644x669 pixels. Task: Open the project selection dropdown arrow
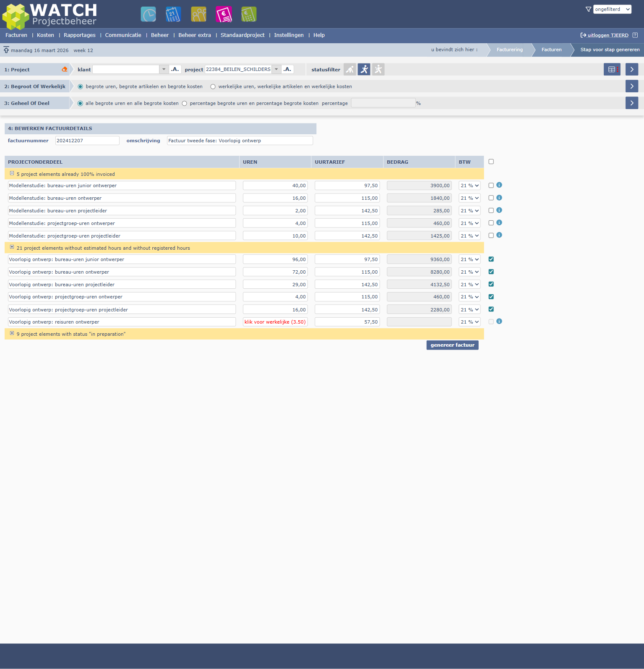pyautogui.click(x=276, y=70)
